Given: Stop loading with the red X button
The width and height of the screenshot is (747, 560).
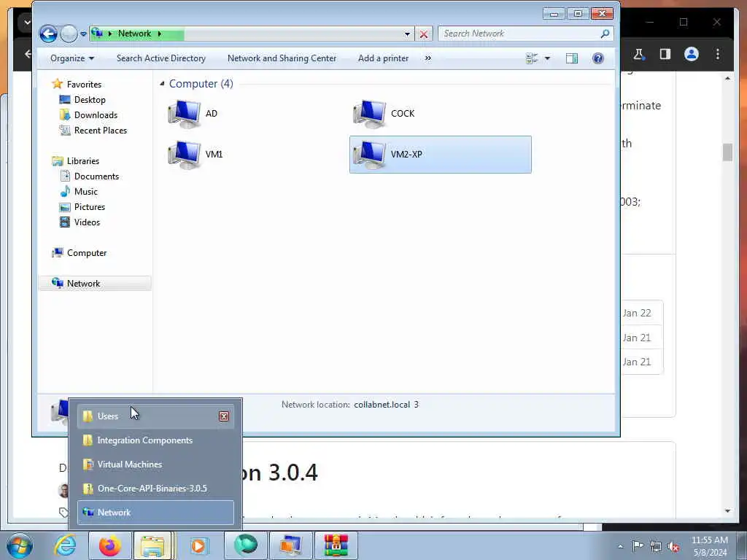Looking at the screenshot, I should pyautogui.click(x=424, y=34).
